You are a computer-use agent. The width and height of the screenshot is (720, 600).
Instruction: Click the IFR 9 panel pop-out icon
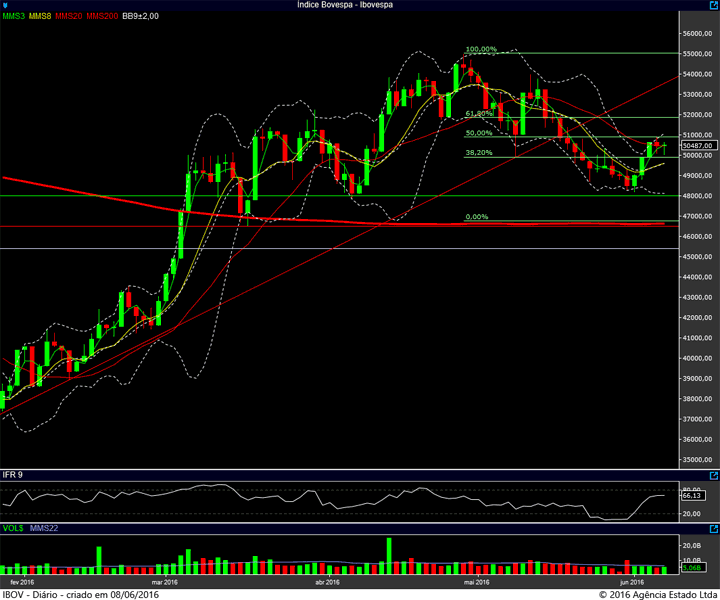click(714, 476)
